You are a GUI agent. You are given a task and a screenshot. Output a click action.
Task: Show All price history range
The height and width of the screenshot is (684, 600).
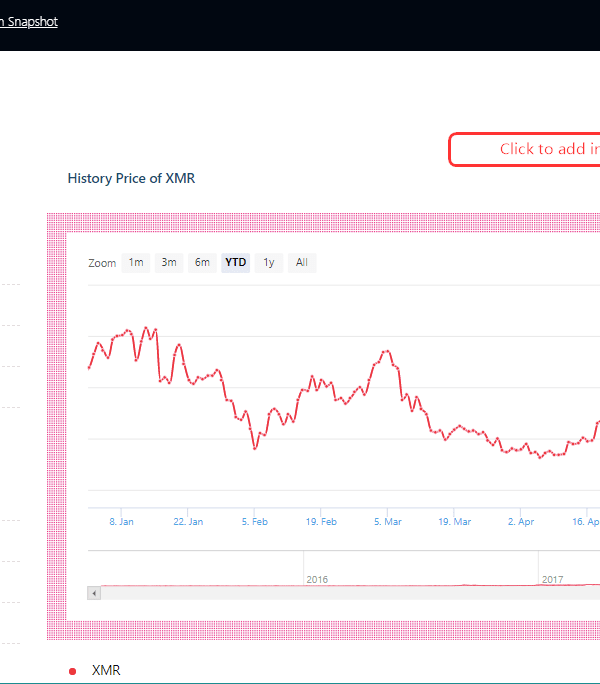pos(301,263)
